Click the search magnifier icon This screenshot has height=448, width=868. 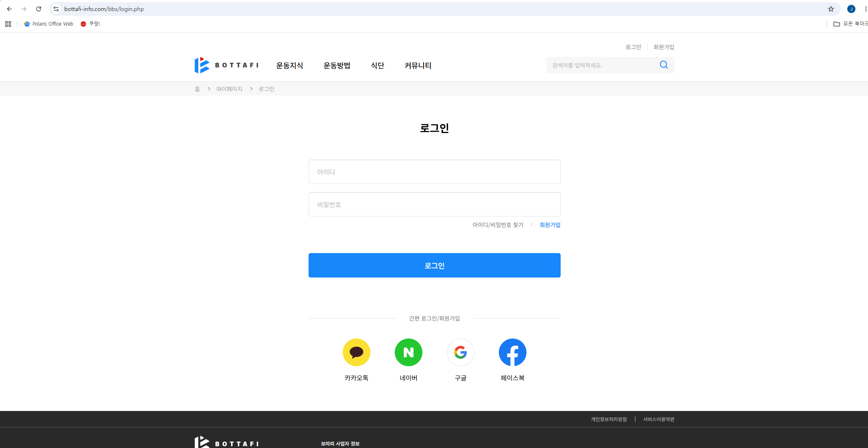[x=664, y=65]
